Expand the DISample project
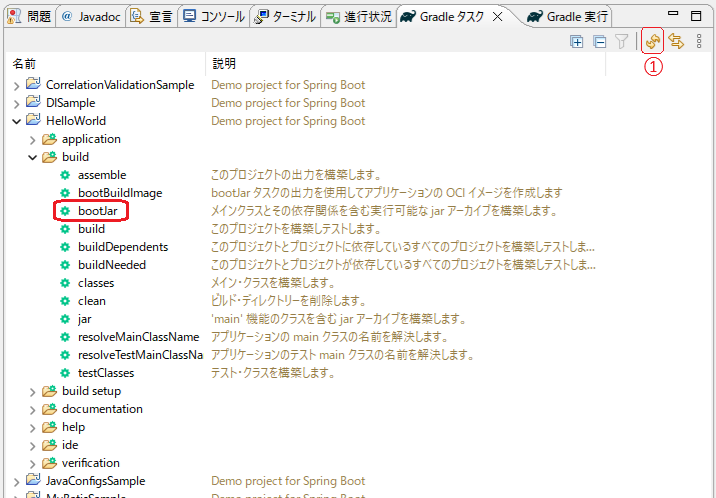This screenshot has height=498, width=716. coord(16,103)
